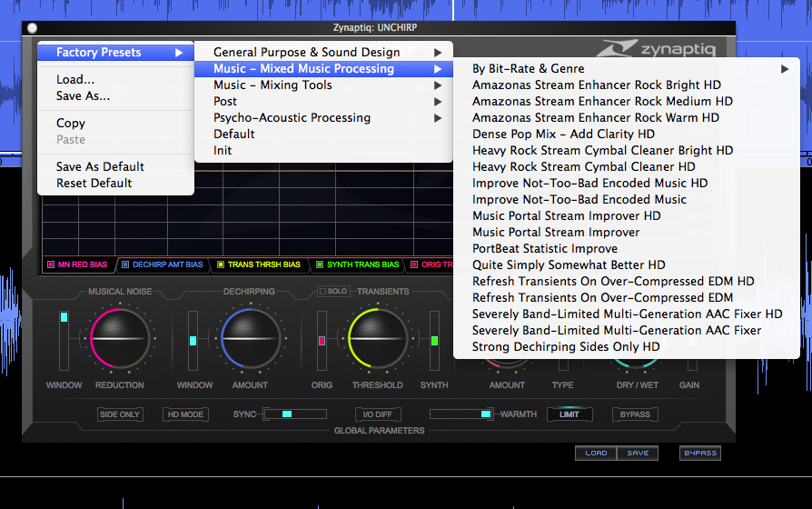Load Heavy Rock Stream Cymbal Cleaner HD
The width and height of the screenshot is (812, 509).
pos(627,167)
